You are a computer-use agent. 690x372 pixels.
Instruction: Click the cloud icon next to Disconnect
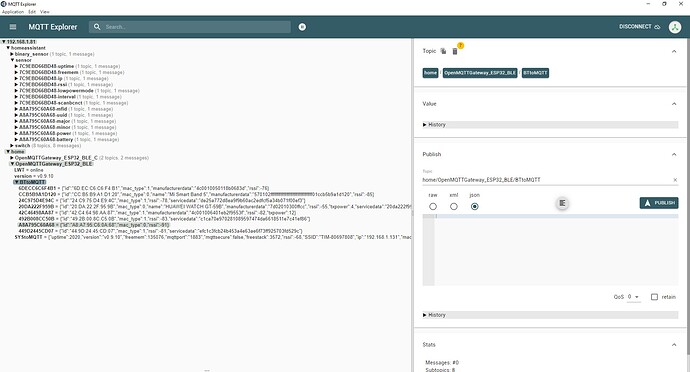tap(657, 27)
